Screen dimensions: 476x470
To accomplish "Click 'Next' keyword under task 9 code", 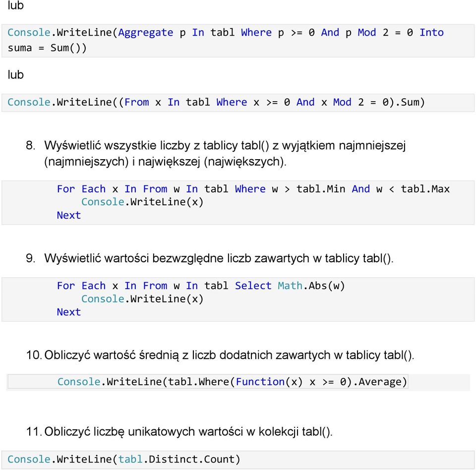I will tap(69, 312).
